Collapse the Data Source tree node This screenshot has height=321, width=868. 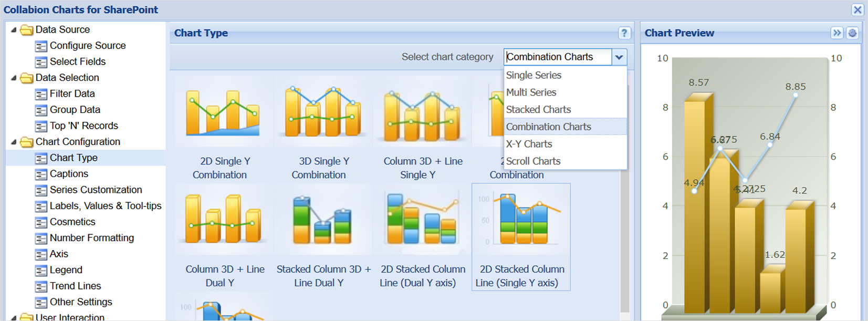pyautogui.click(x=14, y=30)
